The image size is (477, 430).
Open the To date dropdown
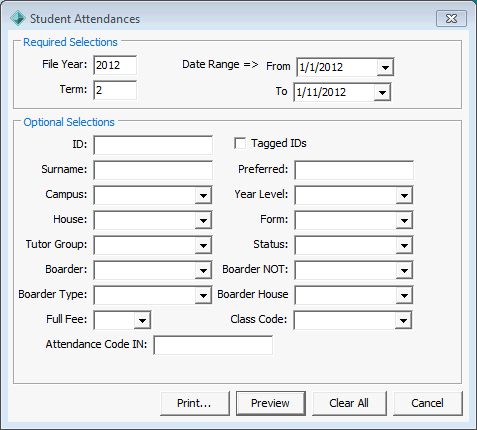tap(382, 92)
